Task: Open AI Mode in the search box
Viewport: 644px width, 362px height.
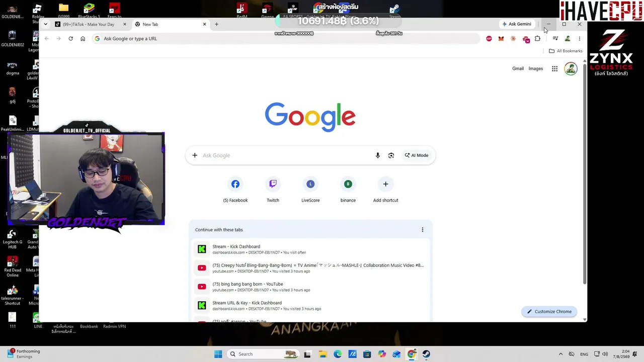Action: pyautogui.click(x=417, y=155)
